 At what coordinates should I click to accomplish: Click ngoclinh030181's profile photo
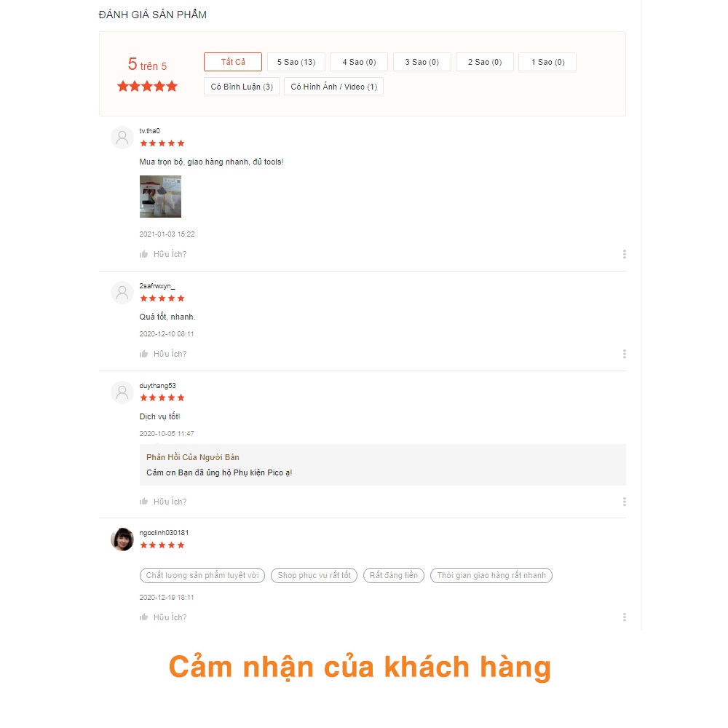122,539
